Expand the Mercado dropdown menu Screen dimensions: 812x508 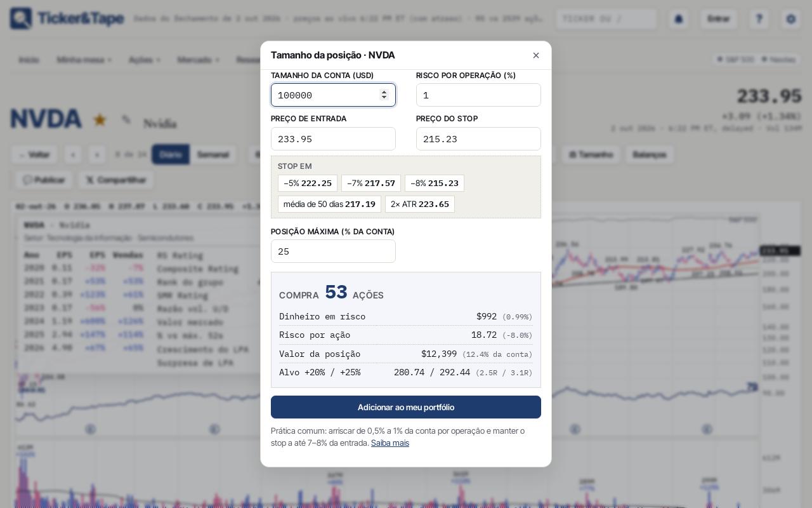click(199, 60)
